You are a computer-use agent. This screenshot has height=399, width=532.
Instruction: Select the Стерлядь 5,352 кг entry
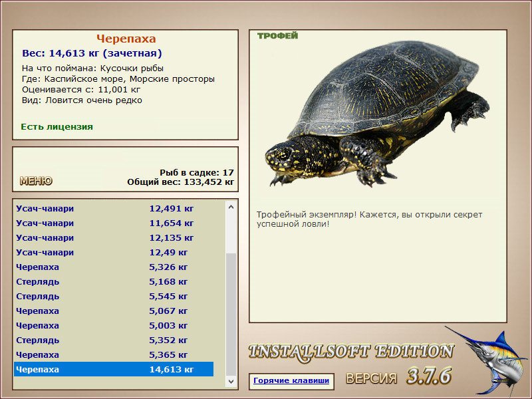(114, 340)
